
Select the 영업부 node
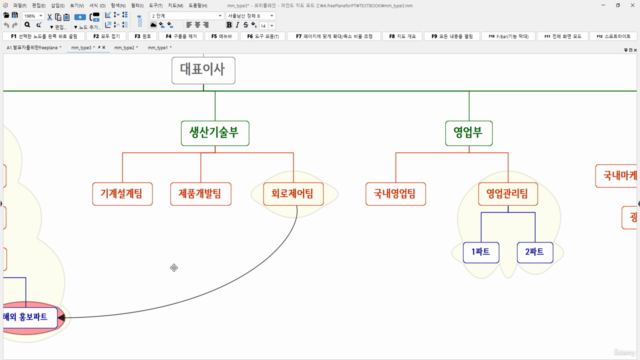point(469,133)
